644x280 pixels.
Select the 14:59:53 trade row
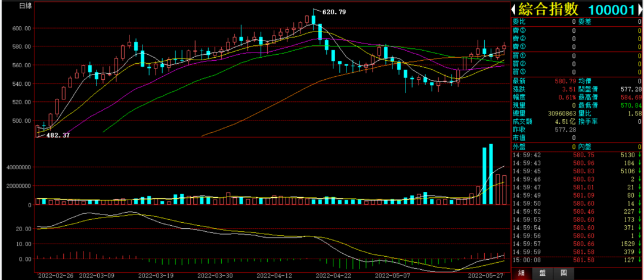(x=576, y=220)
